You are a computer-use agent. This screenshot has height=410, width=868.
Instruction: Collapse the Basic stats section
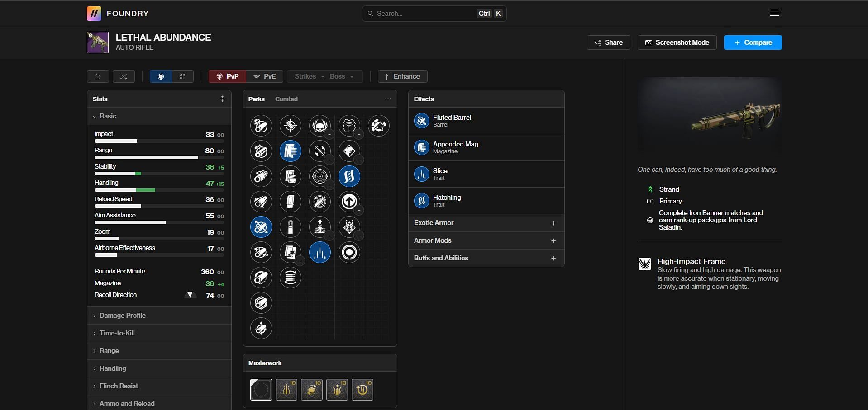(159, 116)
